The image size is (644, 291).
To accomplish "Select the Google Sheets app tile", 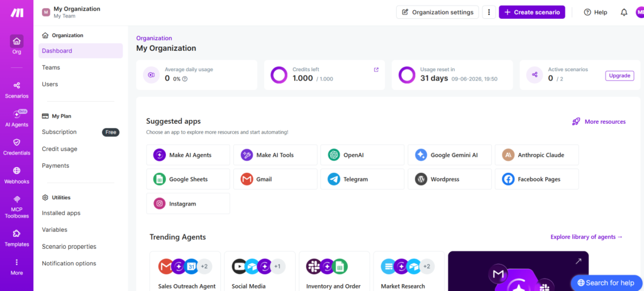I will coord(188,179).
